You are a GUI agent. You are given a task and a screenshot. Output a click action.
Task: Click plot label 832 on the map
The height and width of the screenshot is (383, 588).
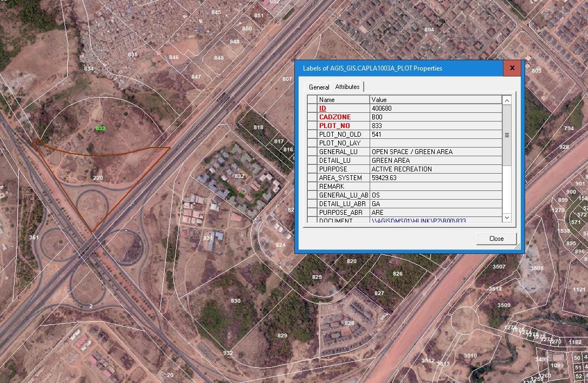click(240, 176)
